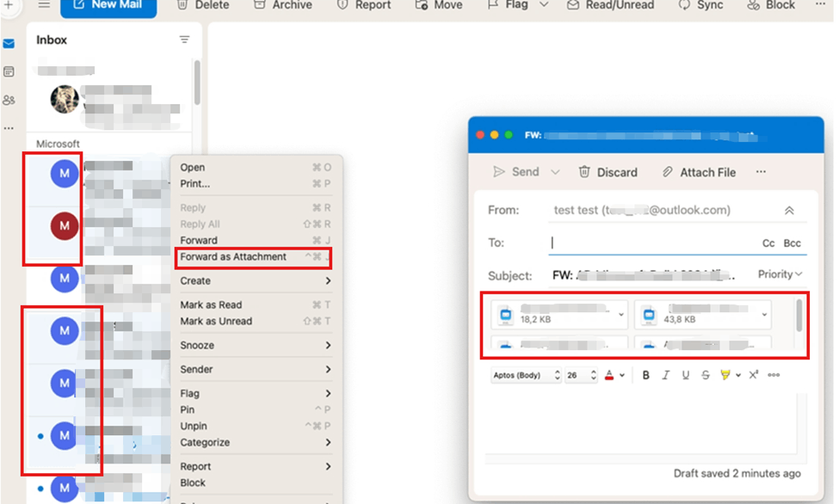
Task: Open the toolbar overflow ellipsis menu
Action: click(820, 4)
